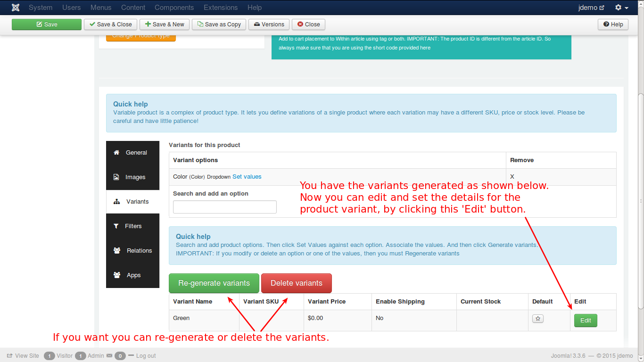Expand the Components menu
This screenshot has height=362, width=644.
(174, 8)
